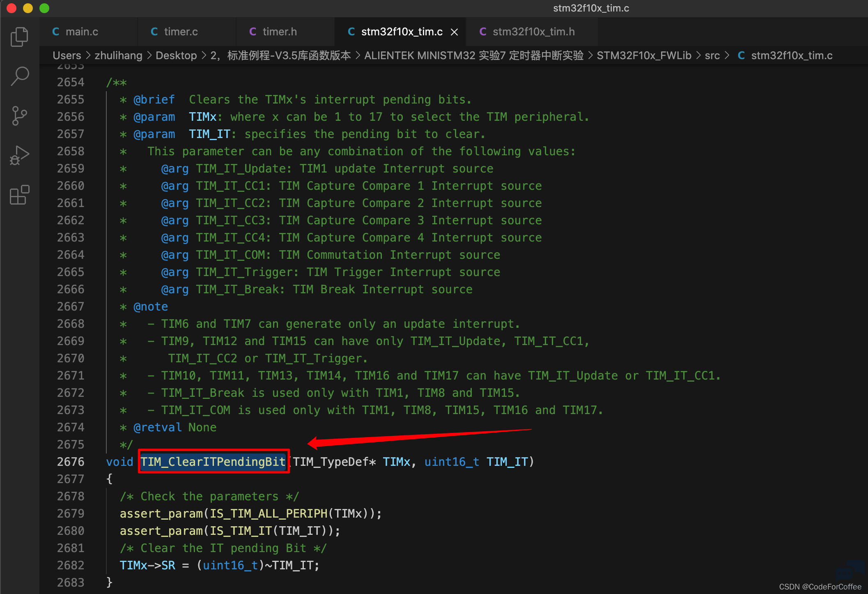Open the Explorer panel icon

[x=19, y=37]
